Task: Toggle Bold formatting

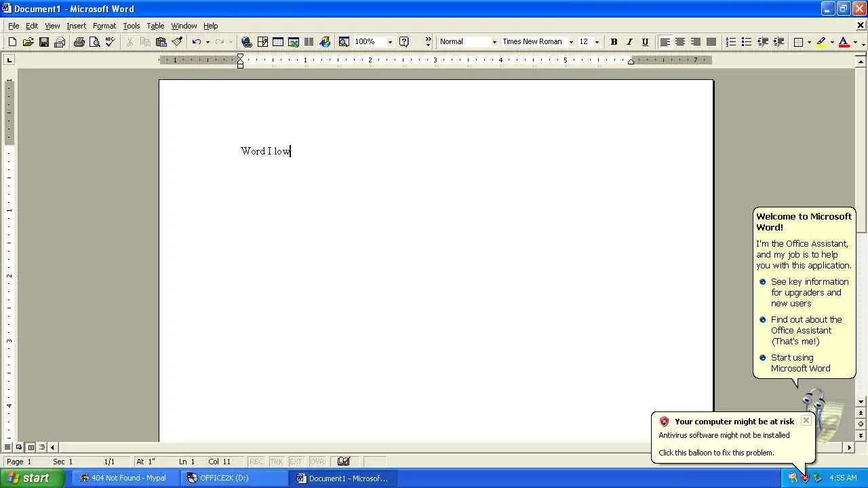Action: pyautogui.click(x=614, y=42)
